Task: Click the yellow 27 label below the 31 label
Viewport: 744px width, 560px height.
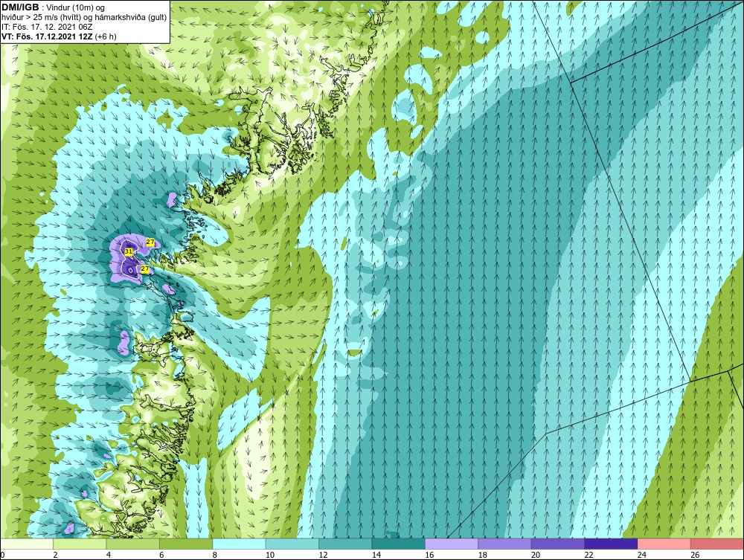Action: [145, 269]
